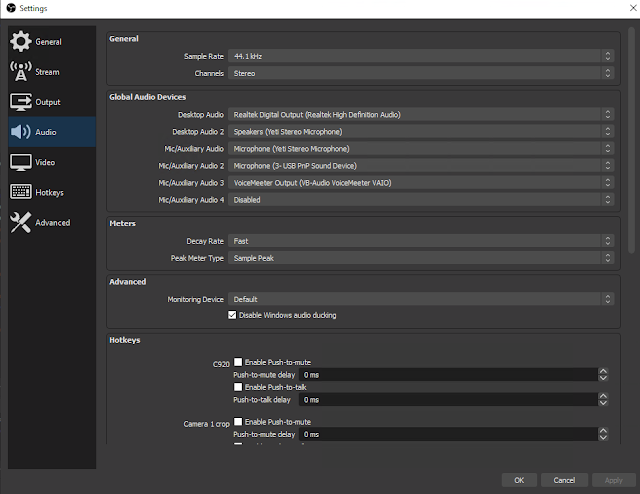The height and width of the screenshot is (494, 640).
Task: Open Hotkeys settings label
Action: (x=49, y=193)
